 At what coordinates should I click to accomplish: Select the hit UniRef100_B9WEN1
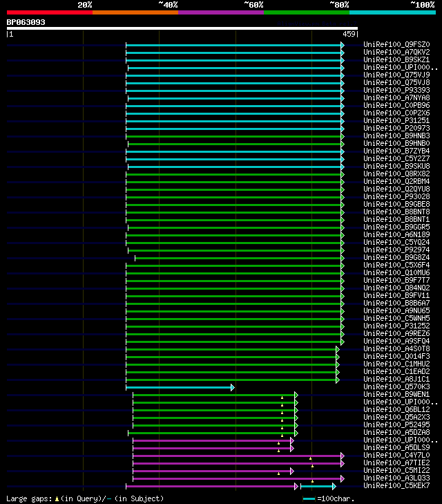[396, 394]
